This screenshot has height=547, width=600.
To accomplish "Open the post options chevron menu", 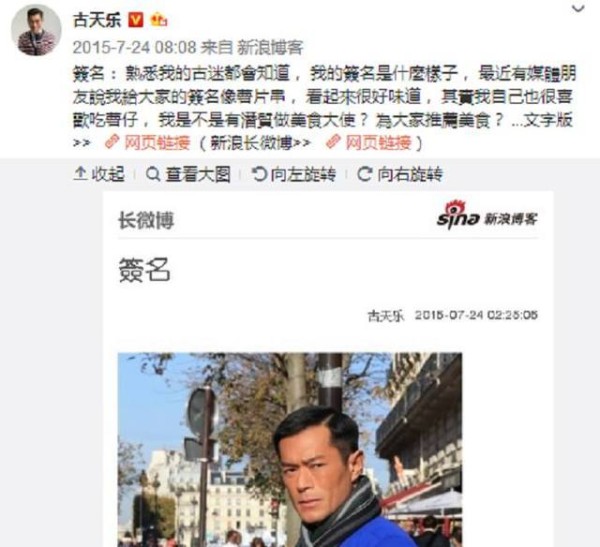I will [578, 8].
